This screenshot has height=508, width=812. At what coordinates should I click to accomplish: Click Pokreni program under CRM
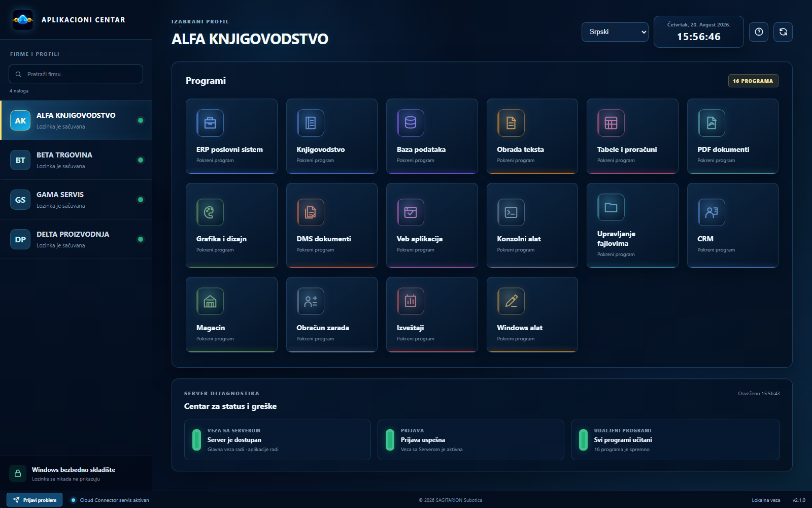(x=716, y=250)
